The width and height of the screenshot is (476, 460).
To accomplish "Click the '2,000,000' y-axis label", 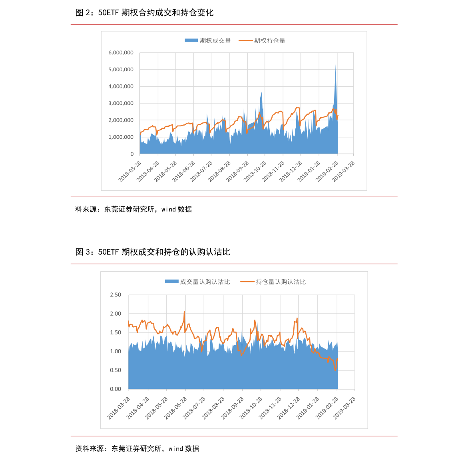I will click(x=121, y=120).
